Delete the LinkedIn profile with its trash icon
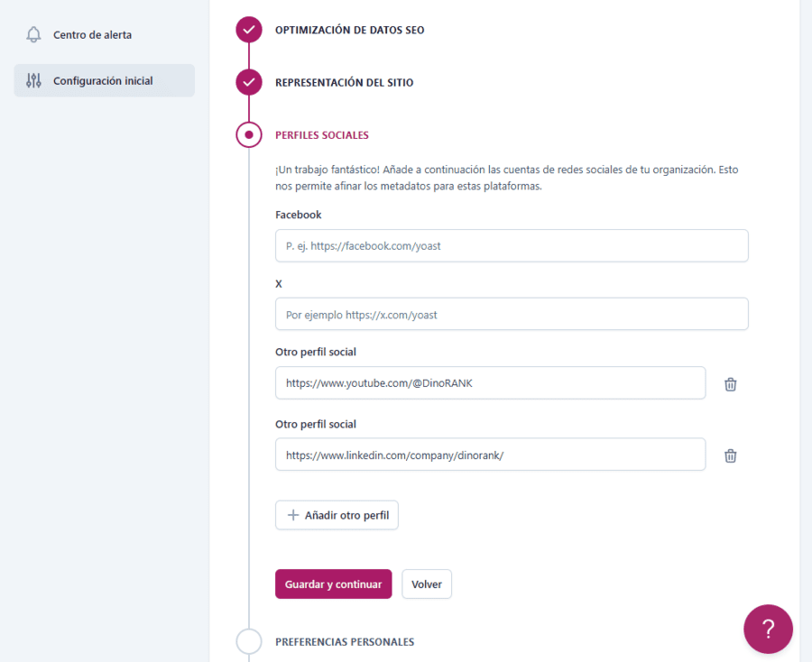The width and height of the screenshot is (812, 662). coord(730,455)
